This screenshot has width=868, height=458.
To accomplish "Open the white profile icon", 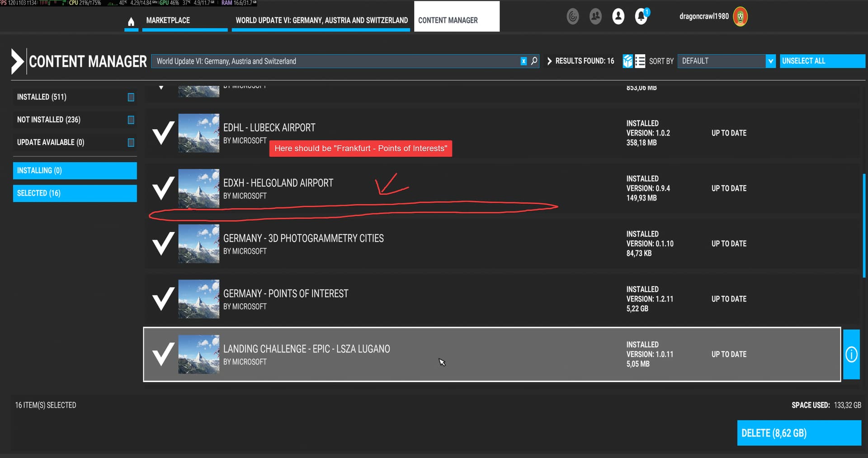I will [x=618, y=17].
